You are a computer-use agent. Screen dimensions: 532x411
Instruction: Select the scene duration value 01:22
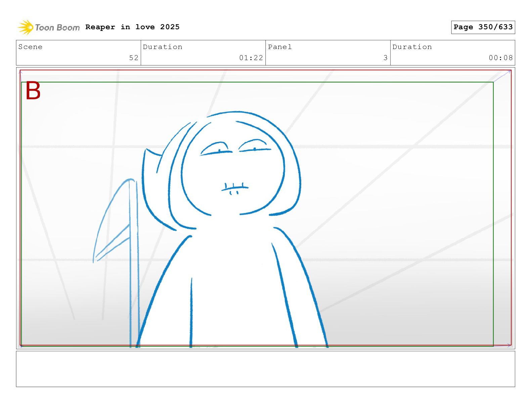251,58
